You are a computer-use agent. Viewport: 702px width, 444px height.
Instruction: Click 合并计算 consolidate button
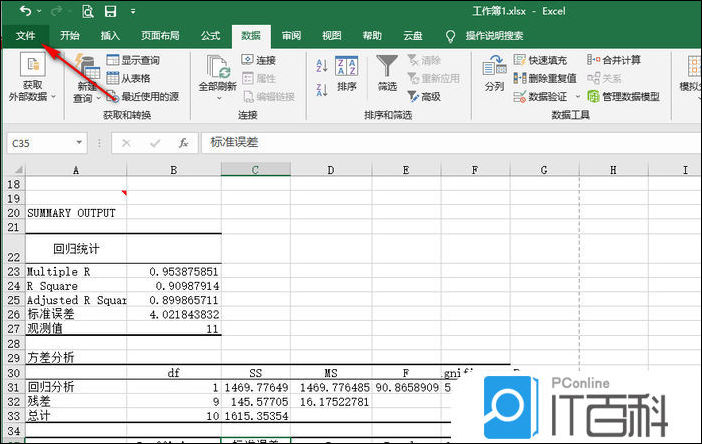(x=614, y=60)
